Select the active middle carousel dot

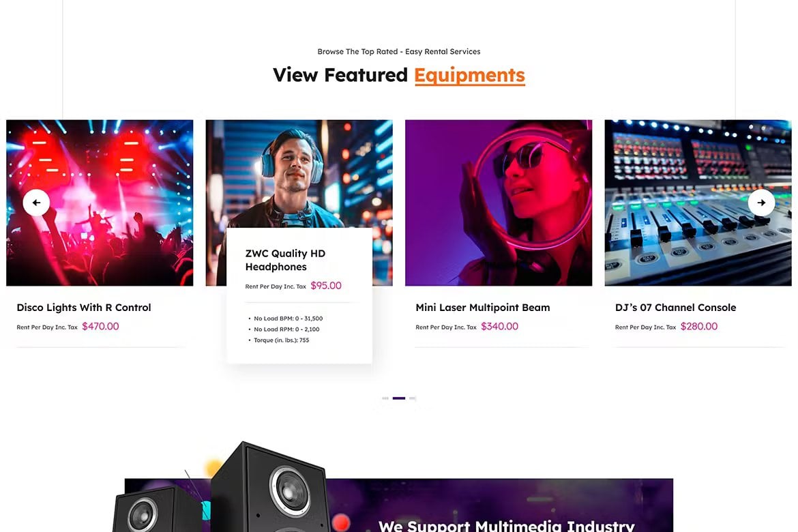pyautogui.click(x=399, y=398)
